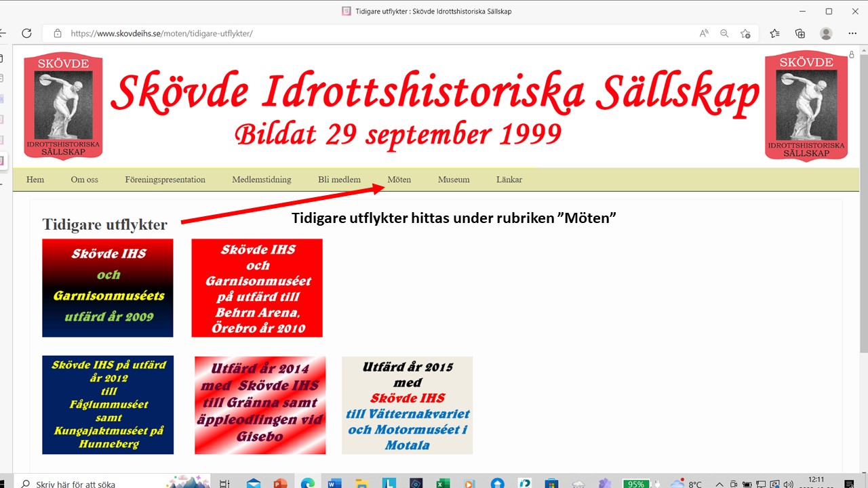Image resolution: width=868 pixels, height=488 pixels.
Task: Click the Tidigare utflykter heading
Action: [104, 224]
